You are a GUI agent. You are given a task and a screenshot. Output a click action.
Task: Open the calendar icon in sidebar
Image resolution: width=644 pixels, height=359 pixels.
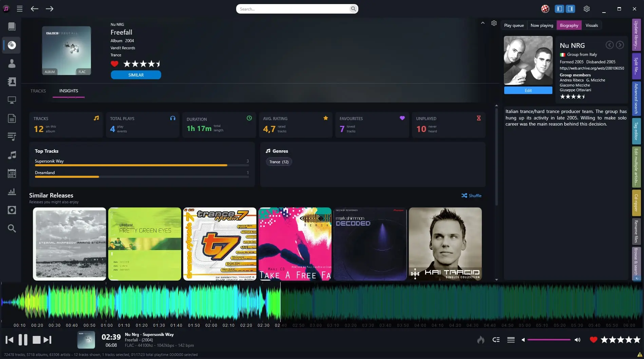click(12, 173)
